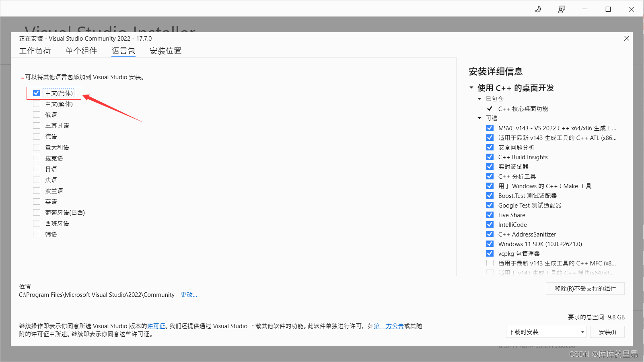Image resolution: width=644 pixels, height=362 pixels.
Task: Toggle dark theme moon icon in title bar
Action: 538,9
